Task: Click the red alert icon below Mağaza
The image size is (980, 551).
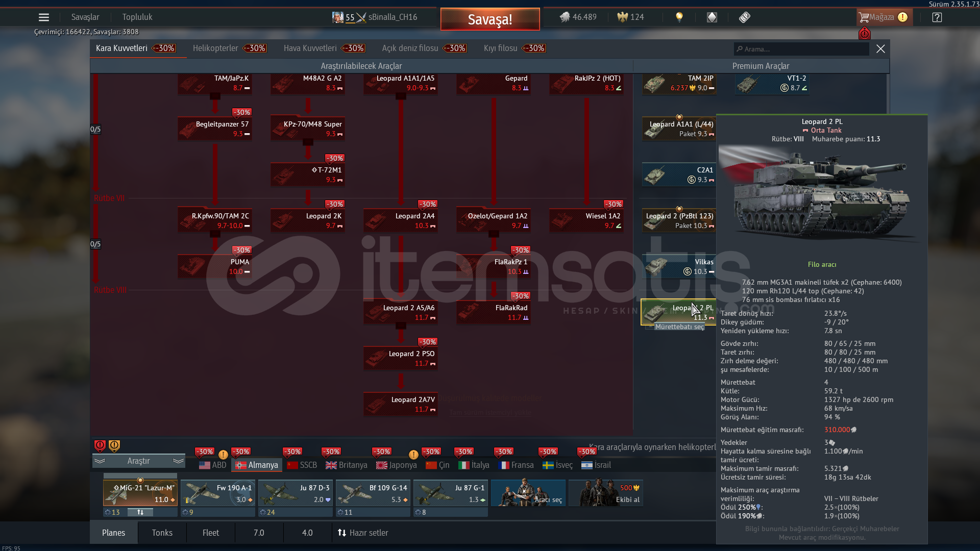Action: 865,34
